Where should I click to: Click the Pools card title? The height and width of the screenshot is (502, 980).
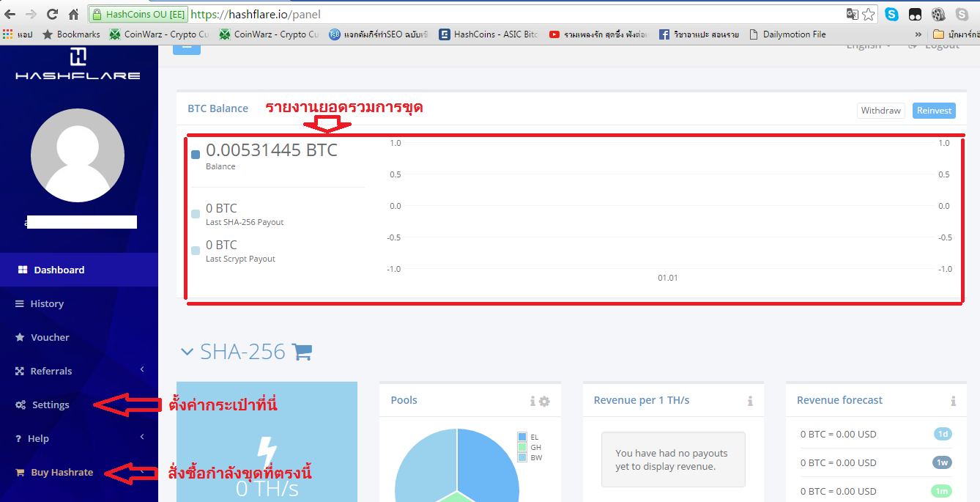coord(404,400)
